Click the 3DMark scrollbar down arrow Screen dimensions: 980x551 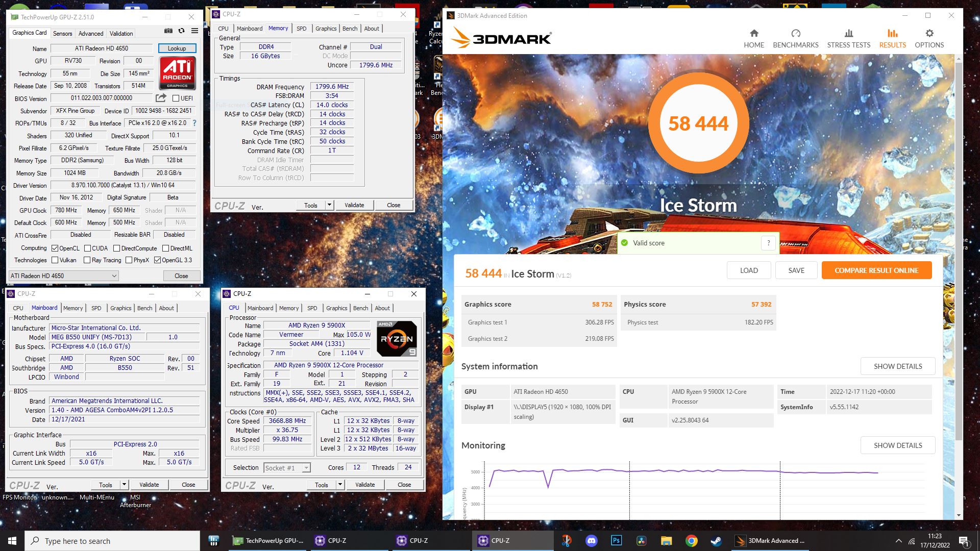pyautogui.click(x=959, y=515)
